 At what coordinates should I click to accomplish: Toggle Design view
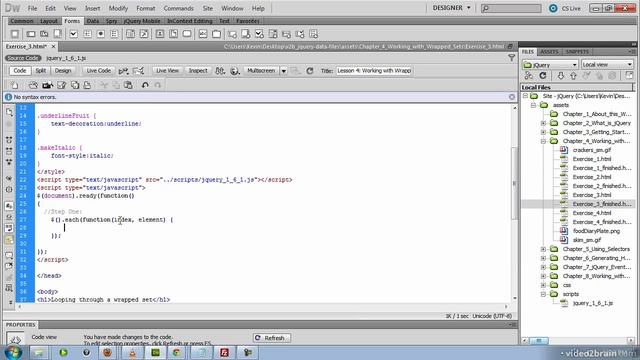click(x=63, y=71)
